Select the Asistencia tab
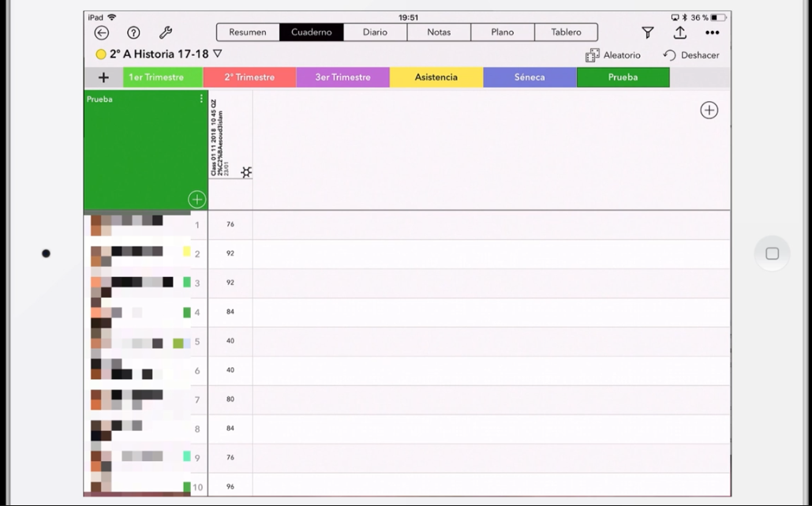Image resolution: width=812 pixels, height=506 pixels. [x=436, y=77]
